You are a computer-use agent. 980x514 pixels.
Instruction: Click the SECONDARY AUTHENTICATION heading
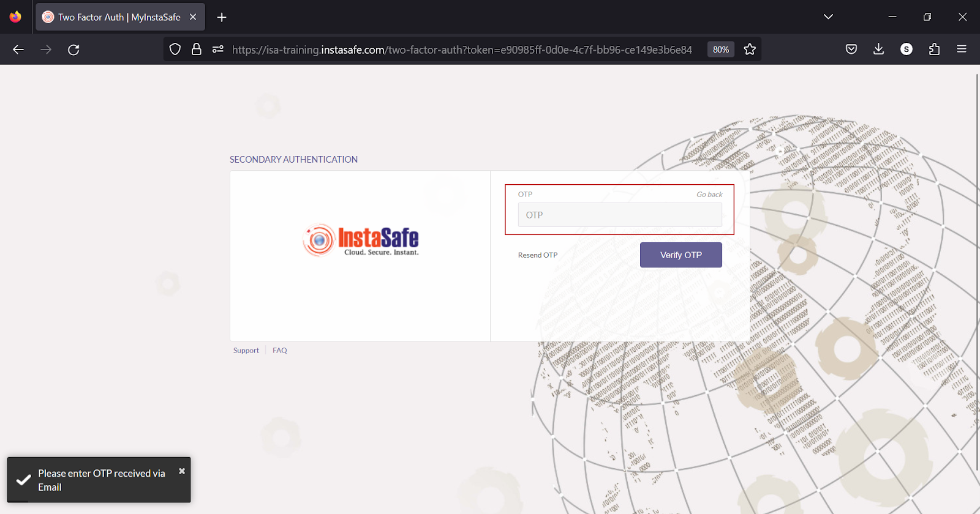pos(293,160)
